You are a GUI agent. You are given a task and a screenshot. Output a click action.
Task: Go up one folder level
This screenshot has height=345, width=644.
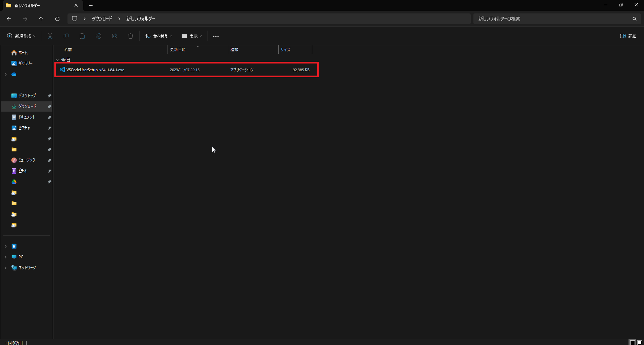[x=41, y=19]
